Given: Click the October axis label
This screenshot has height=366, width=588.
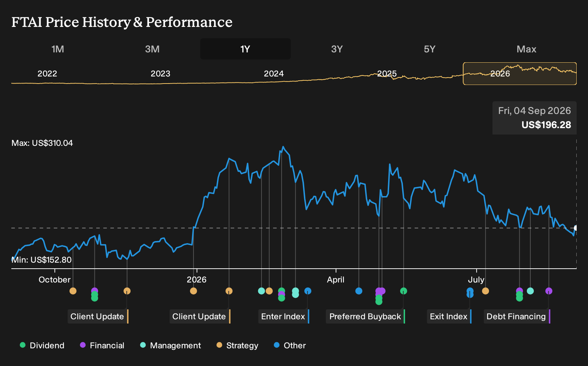Looking at the screenshot, I should 54,280.
